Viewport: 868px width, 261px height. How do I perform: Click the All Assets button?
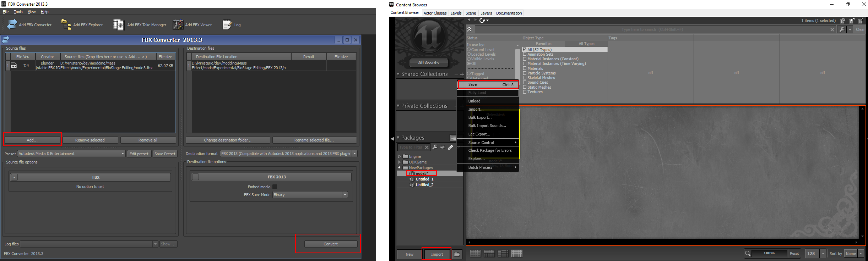click(428, 63)
